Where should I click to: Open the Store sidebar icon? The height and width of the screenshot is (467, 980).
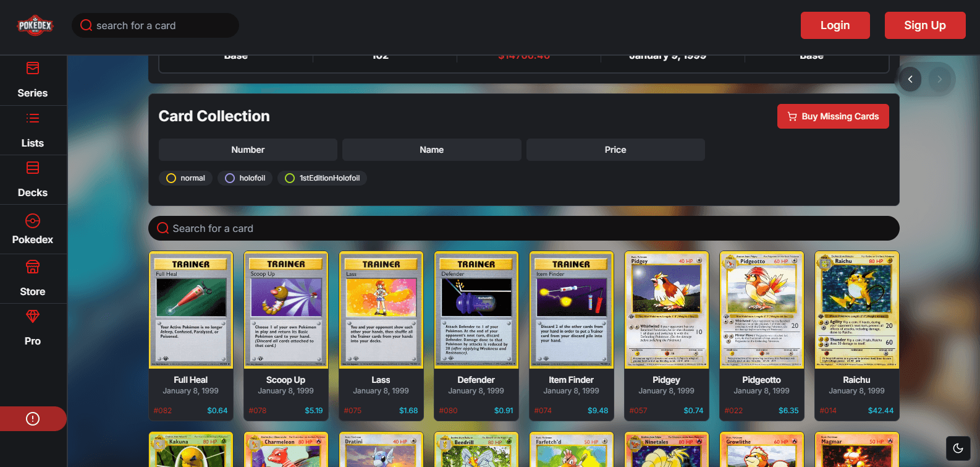33,267
